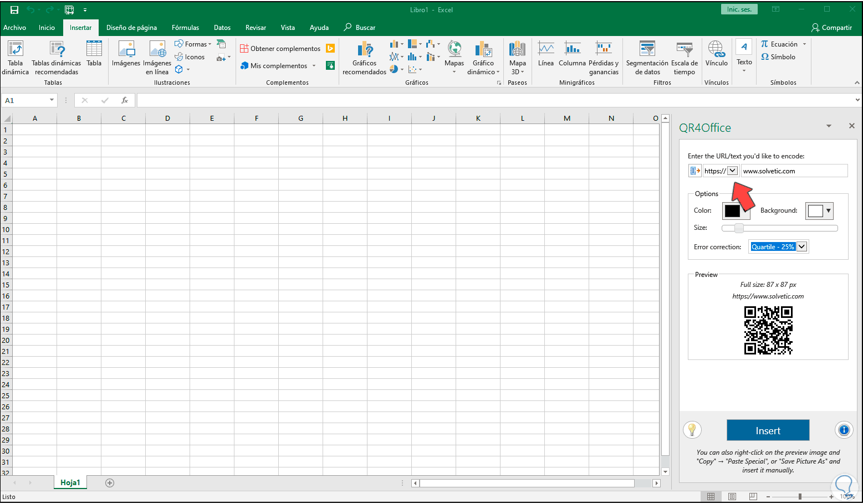The image size is (863, 504).
Task: Expand the Formas shapes dropdown
Action: point(210,44)
